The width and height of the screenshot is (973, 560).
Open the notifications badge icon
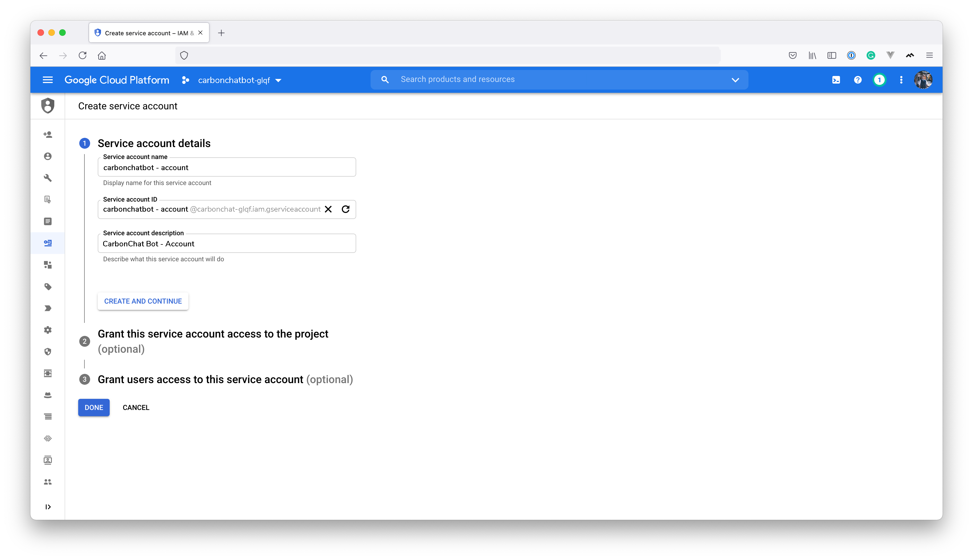point(879,80)
